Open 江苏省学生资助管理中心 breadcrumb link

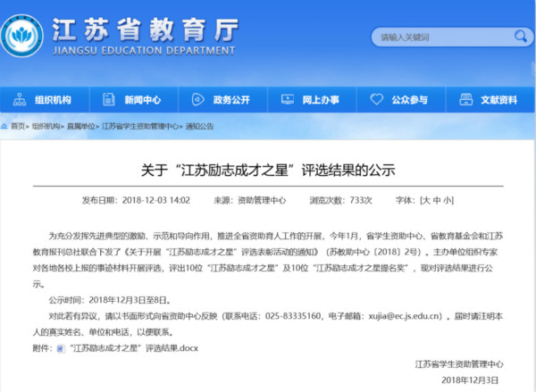(139, 127)
